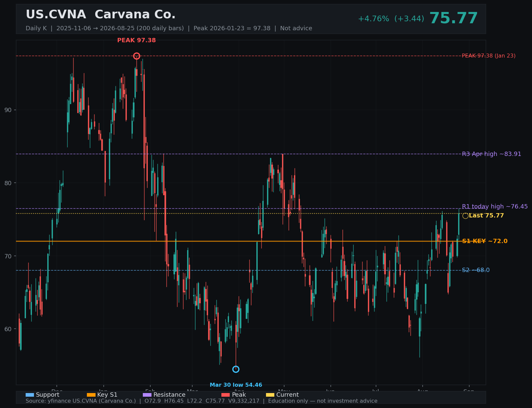The image size is (532, 408).
Task: Click the 'S2 ~68.0' support label
Action: coord(476,270)
